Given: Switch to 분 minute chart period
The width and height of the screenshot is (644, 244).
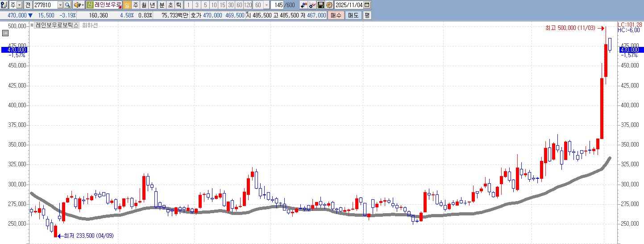Looking at the screenshot, I should click(162, 5).
